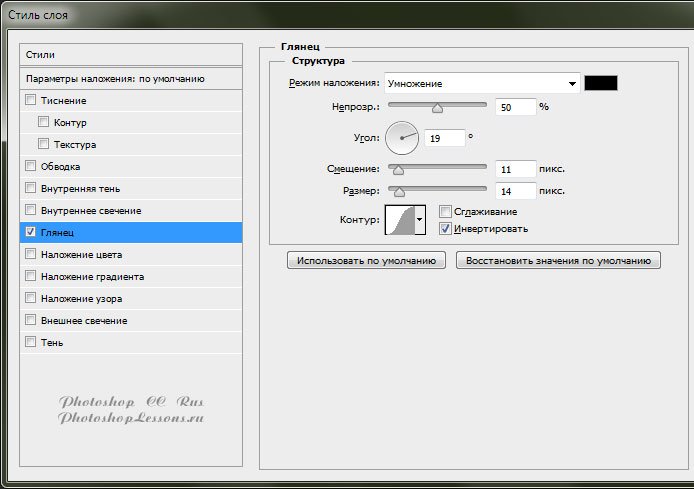Click the Непрозр. opacity slider handle
This screenshot has height=489, width=694.
coord(437,107)
